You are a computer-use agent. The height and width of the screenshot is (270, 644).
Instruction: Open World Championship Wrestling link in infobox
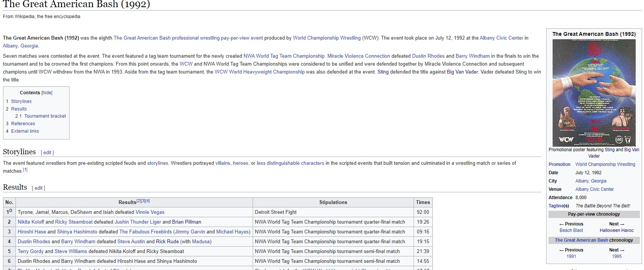[605, 164]
